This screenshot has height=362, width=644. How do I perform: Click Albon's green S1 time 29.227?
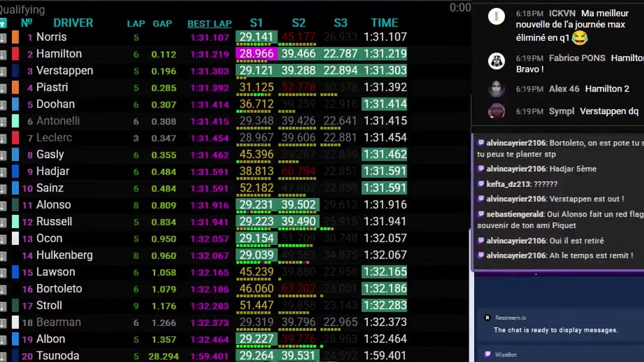(x=256, y=339)
